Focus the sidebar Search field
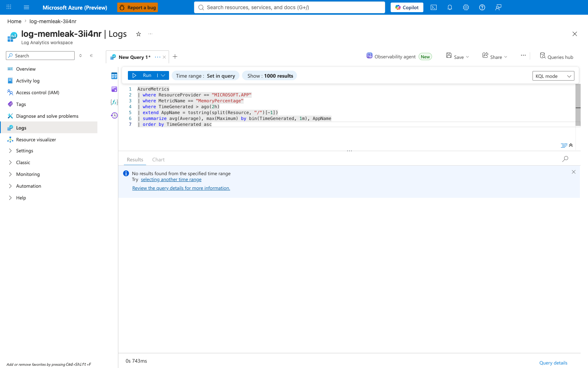This screenshot has width=588, height=368. pos(40,56)
